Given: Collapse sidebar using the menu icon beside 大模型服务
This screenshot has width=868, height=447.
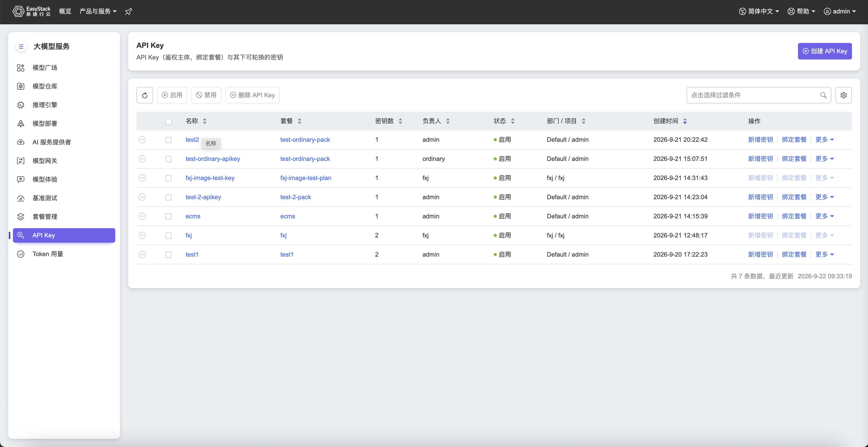Looking at the screenshot, I should point(21,47).
